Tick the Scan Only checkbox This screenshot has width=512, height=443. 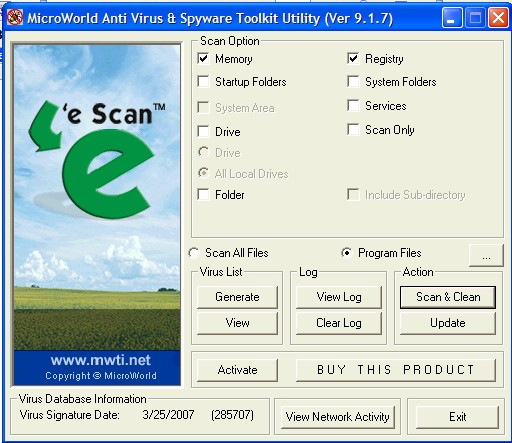(x=353, y=129)
